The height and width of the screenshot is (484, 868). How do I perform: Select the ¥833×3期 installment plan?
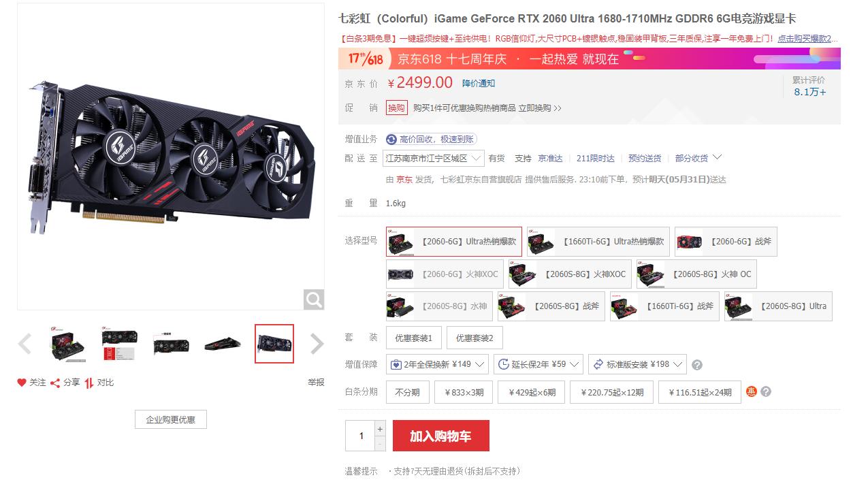pyautogui.click(x=464, y=392)
